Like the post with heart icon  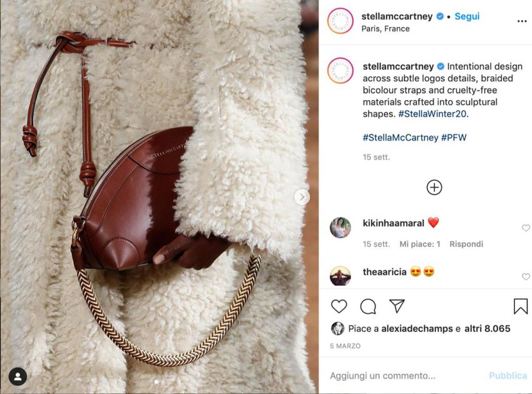click(339, 306)
